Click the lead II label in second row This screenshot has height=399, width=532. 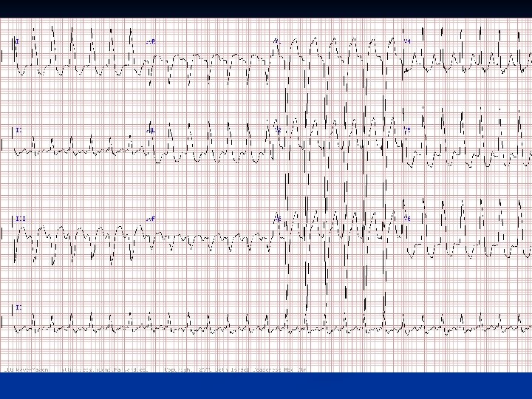tap(19, 130)
